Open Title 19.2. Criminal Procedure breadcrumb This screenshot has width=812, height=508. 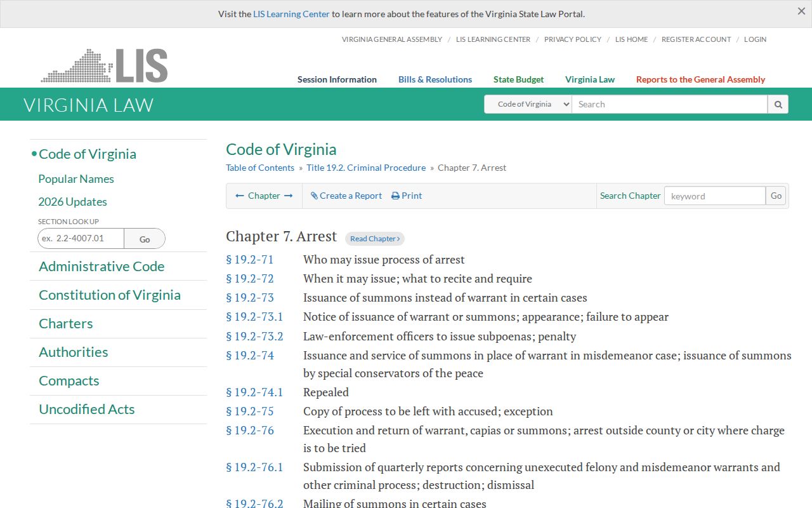tap(366, 168)
